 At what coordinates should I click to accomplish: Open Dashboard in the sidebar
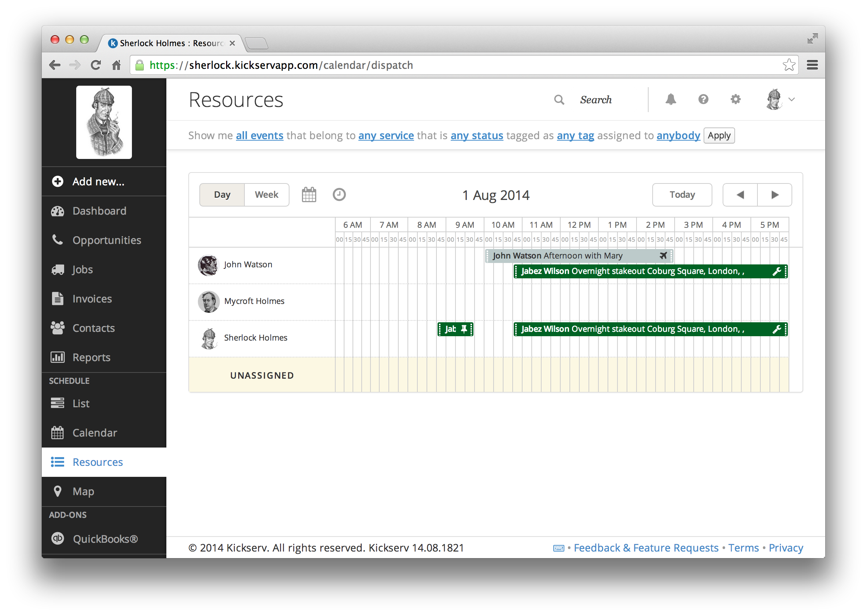[99, 211]
